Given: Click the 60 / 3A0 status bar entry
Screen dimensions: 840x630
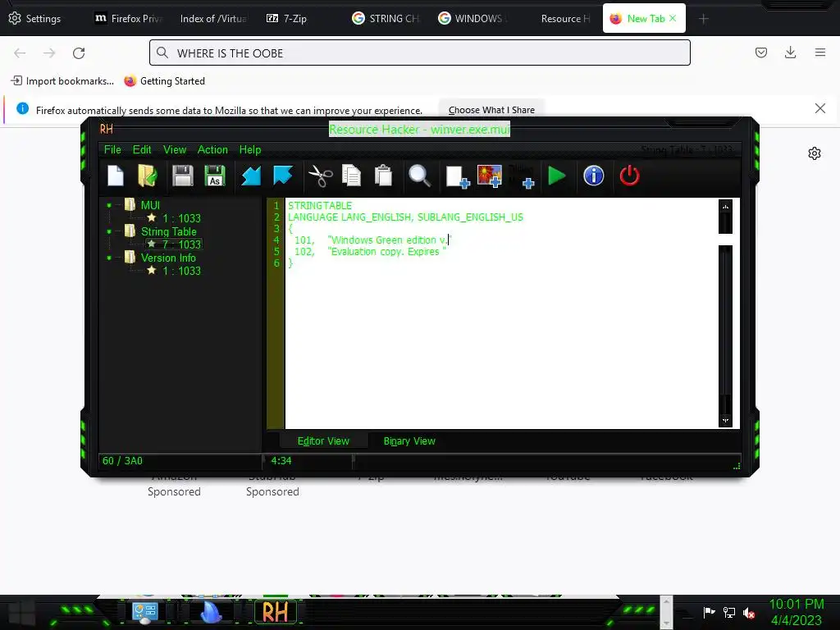Looking at the screenshot, I should tap(123, 461).
